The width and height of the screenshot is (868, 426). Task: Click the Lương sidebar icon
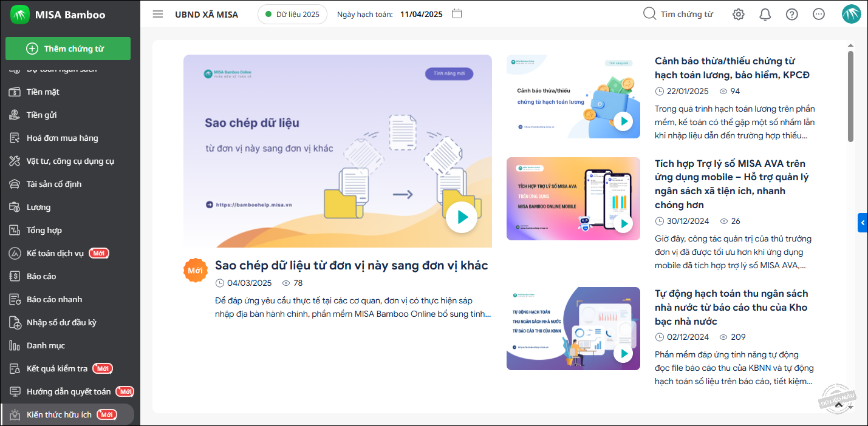pyautogui.click(x=15, y=208)
